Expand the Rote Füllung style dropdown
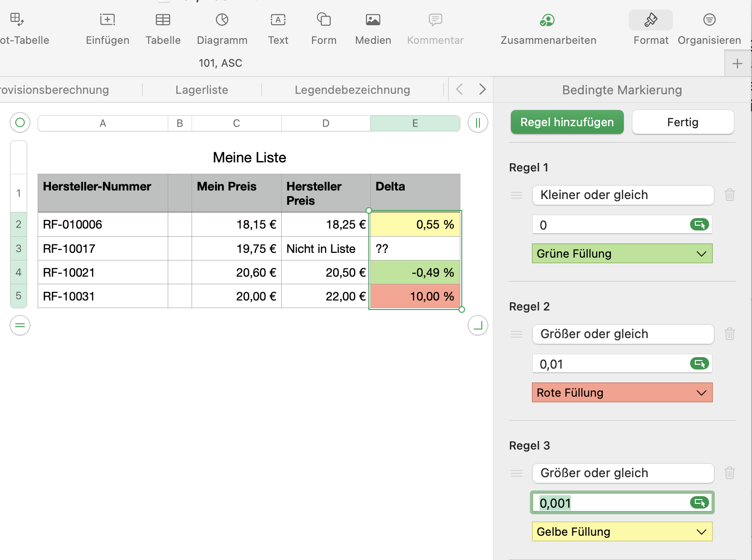752x560 pixels. tap(622, 393)
